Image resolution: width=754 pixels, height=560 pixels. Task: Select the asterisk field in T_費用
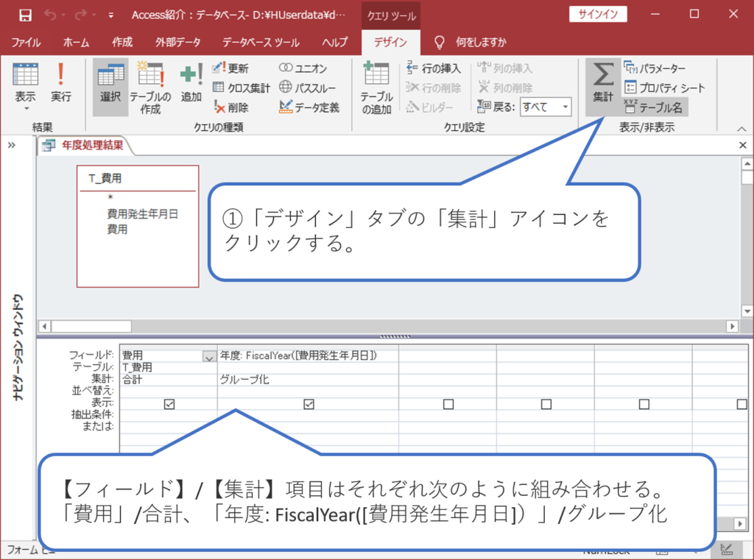(x=110, y=197)
